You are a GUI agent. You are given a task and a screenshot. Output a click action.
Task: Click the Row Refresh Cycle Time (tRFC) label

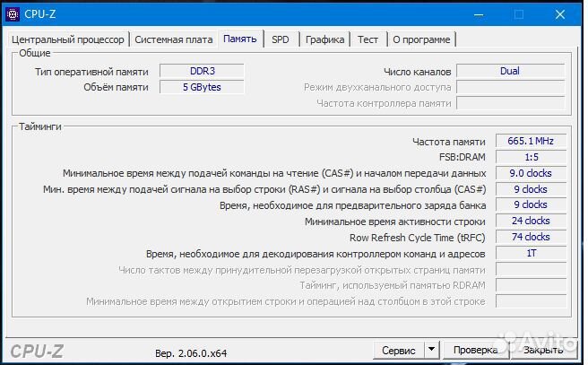(418, 238)
